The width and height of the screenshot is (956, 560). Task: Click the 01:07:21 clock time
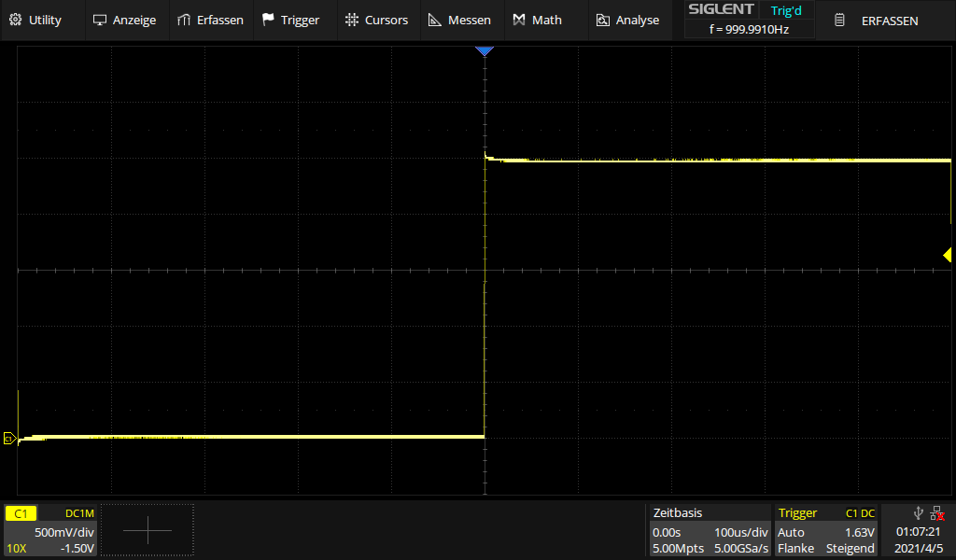[x=918, y=531]
